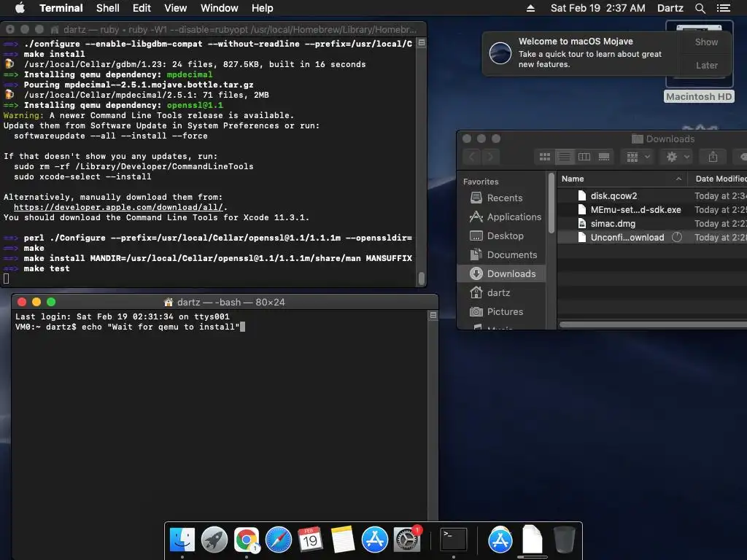This screenshot has height=560, width=747.
Task: Select Downloads in Finder sidebar
Action: tap(501, 274)
